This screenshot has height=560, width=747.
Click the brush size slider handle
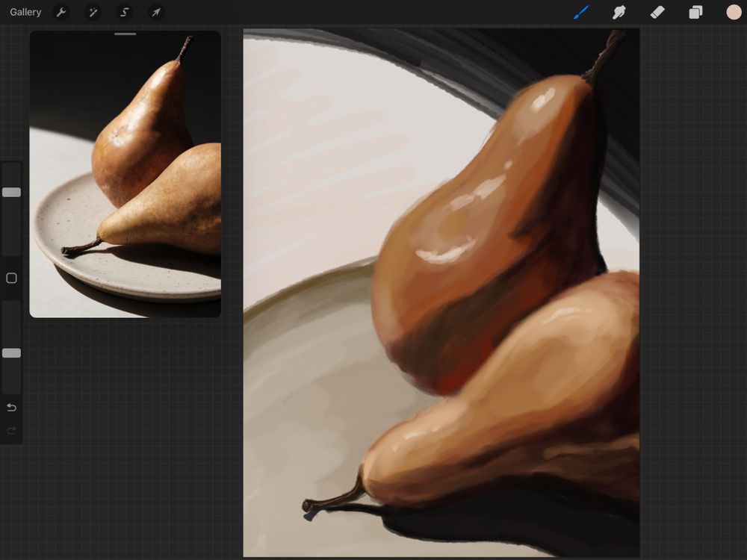coord(11,193)
